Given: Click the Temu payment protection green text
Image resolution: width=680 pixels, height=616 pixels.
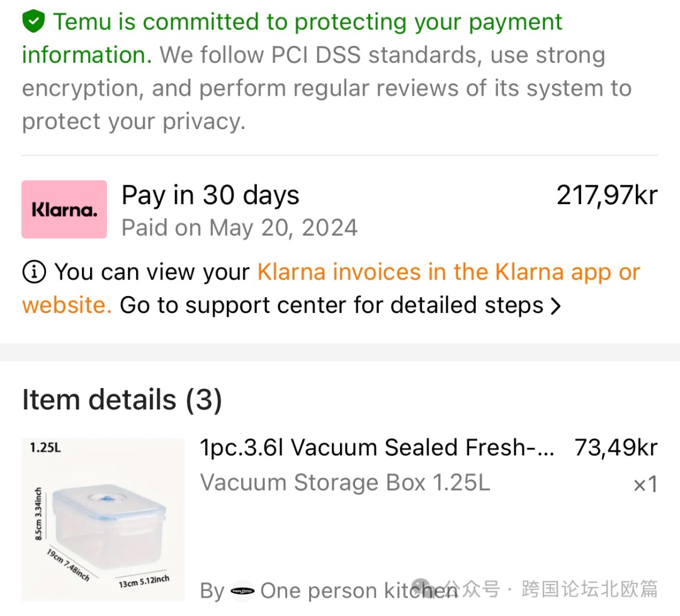Looking at the screenshot, I should pos(292,38).
